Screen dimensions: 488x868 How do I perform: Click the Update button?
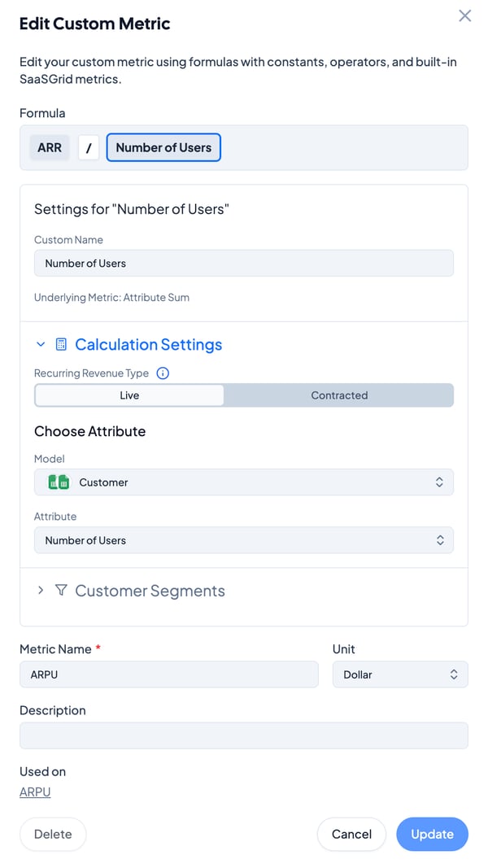pos(432,834)
